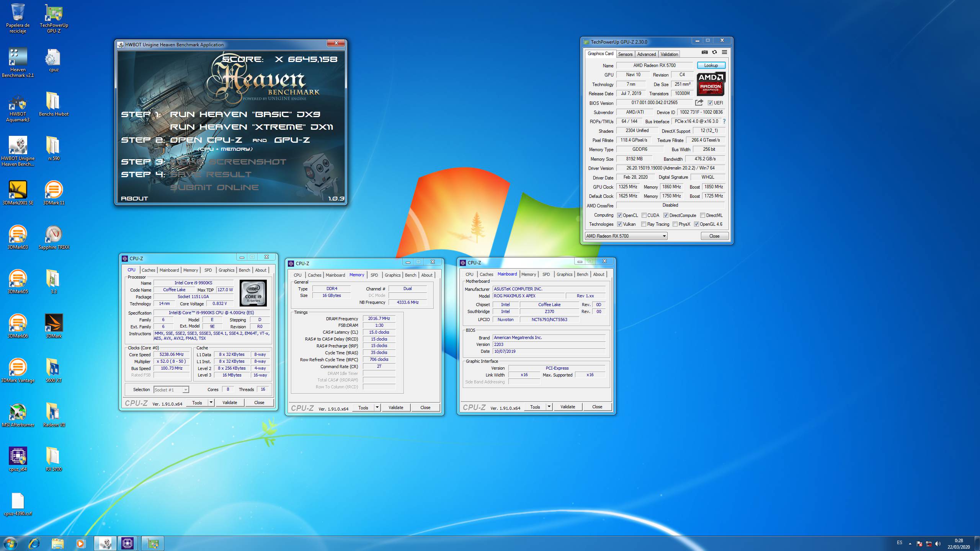Screen dimensions: 980x551
Task: Click Validate in the CPU-Z CPU window
Action: [230, 403]
